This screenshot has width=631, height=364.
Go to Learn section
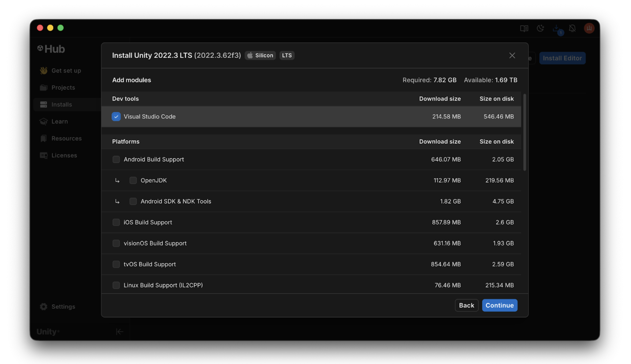point(60,121)
